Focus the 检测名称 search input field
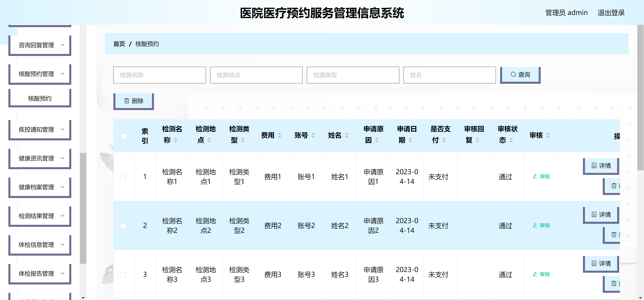 click(159, 75)
